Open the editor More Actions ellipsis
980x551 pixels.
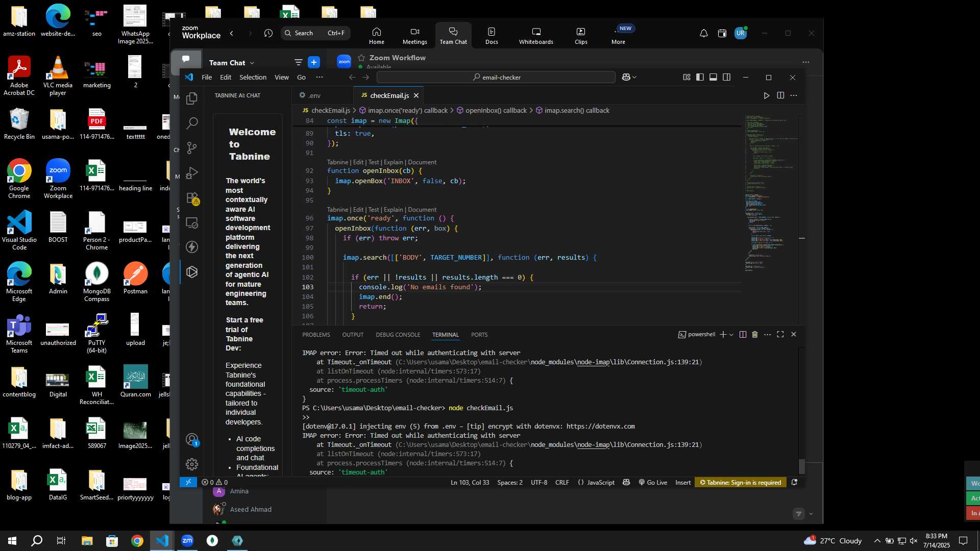coord(794,95)
